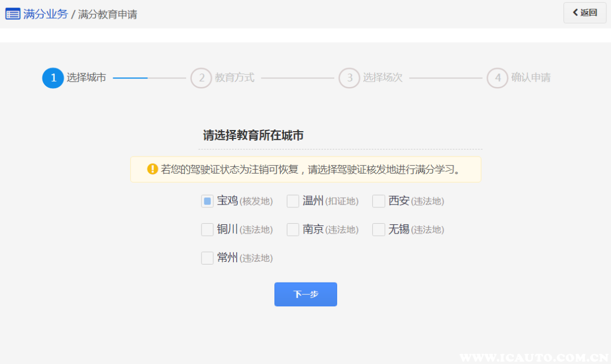Click the step 3 circle icon
The width and height of the screenshot is (611, 364).
tap(349, 78)
